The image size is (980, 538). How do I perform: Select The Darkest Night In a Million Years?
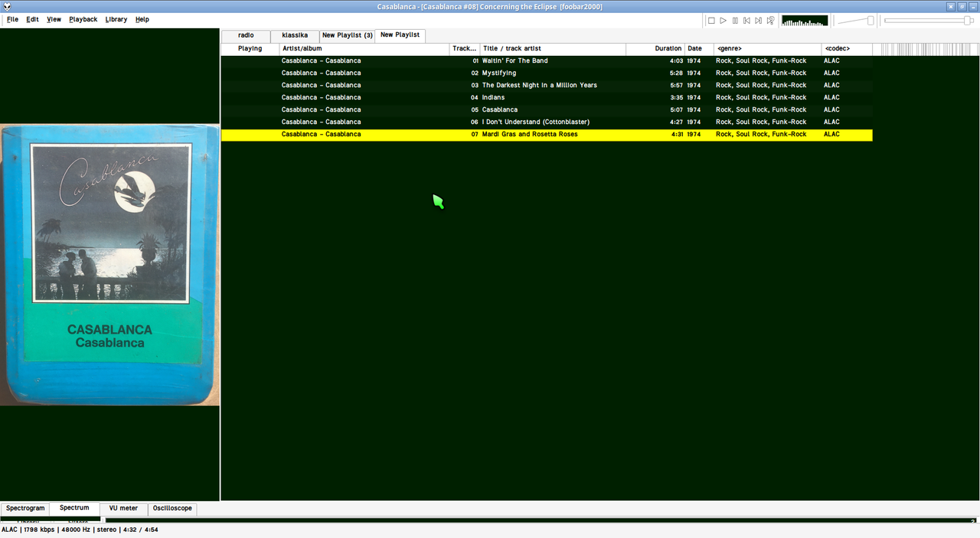547,86
